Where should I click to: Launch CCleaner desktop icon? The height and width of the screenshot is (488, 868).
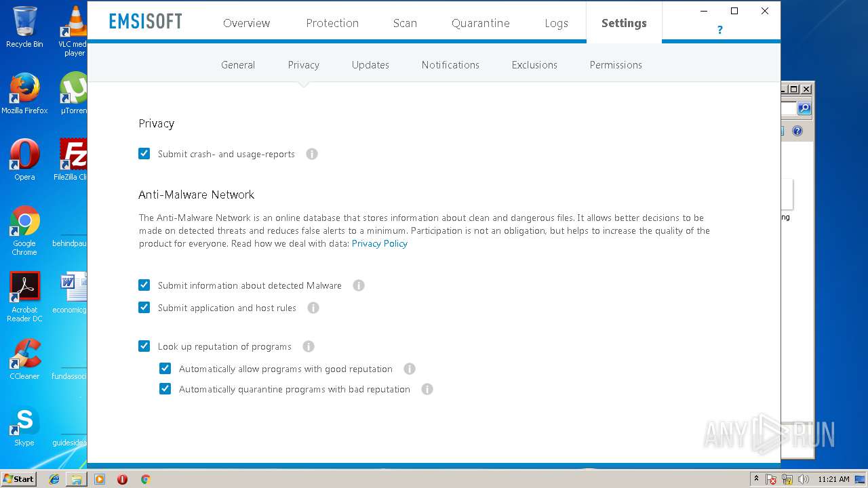point(24,359)
